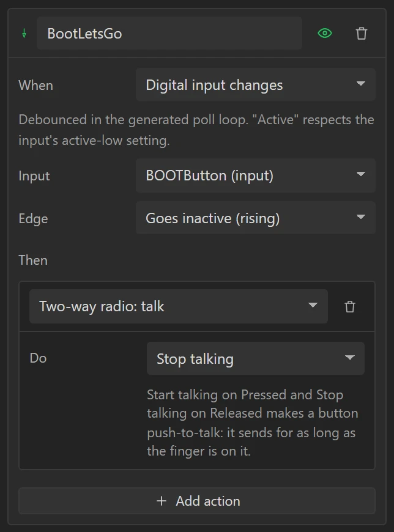Delete the BootLetsGo rule with the top trash icon
Image resolution: width=394 pixels, height=532 pixels.
click(362, 34)
